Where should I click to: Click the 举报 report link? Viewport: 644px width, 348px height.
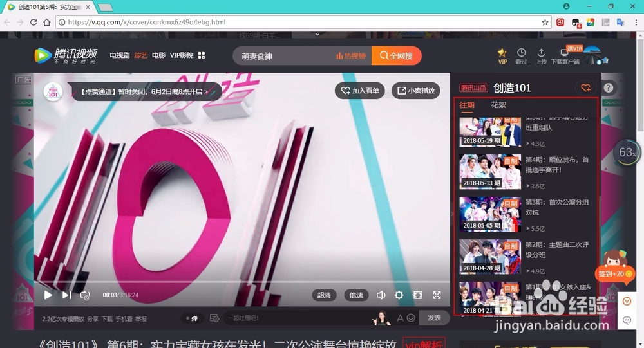[x=141, y=319]
